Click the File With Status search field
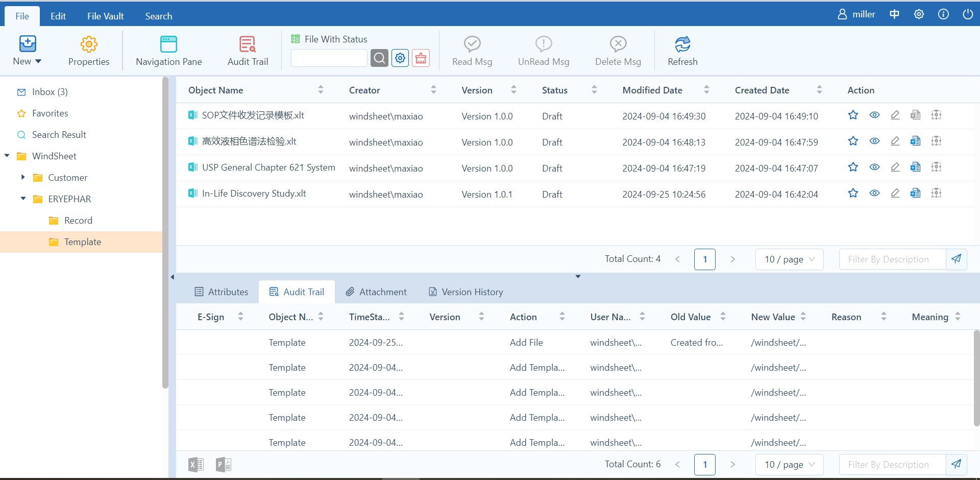The image size is (980, 480). click(x=329, y=58)
